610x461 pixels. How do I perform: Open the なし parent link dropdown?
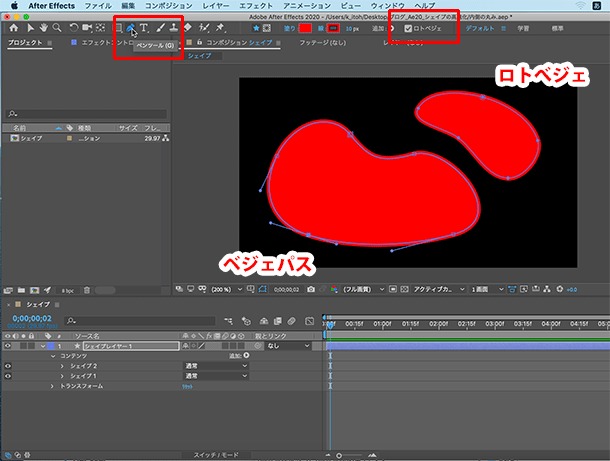coord(288,346)
